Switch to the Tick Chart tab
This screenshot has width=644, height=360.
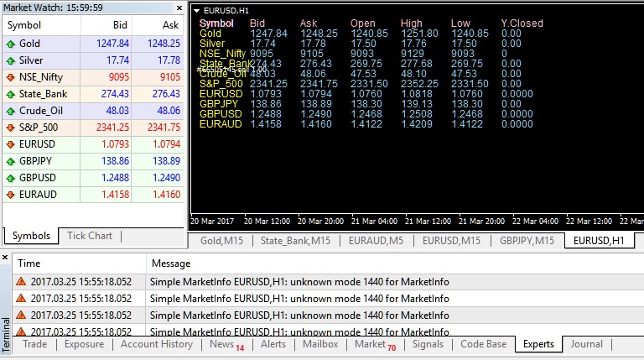coord(89,236)
